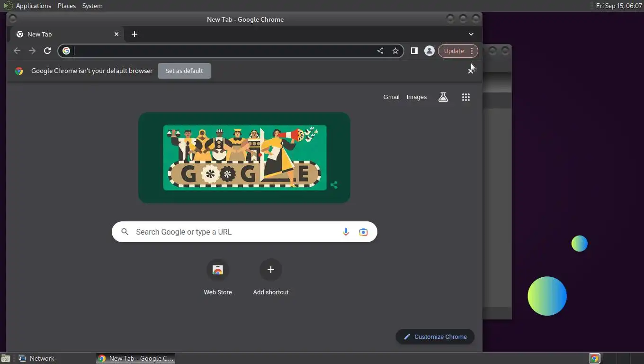Image resolution: width=644 pixels, height=364 pixels.
Task: Open the Web Store shortcut
Action: [218, 277]
